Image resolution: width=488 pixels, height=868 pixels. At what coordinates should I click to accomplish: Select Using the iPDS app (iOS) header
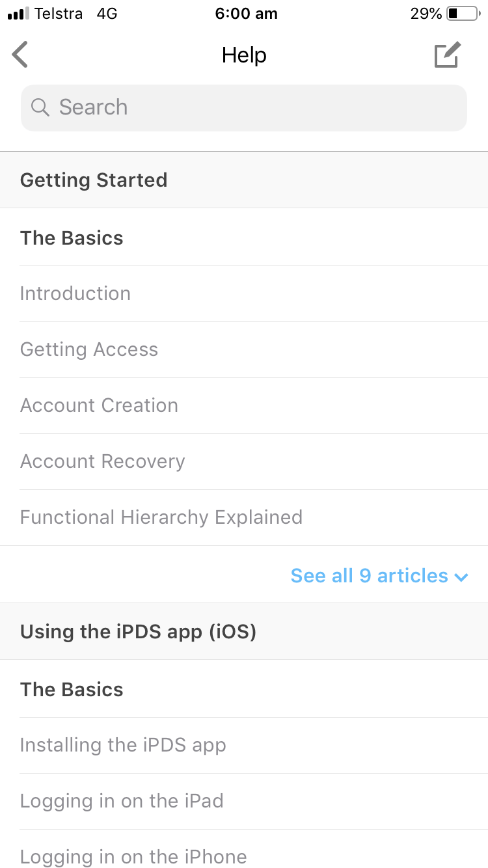click(244, 631)
